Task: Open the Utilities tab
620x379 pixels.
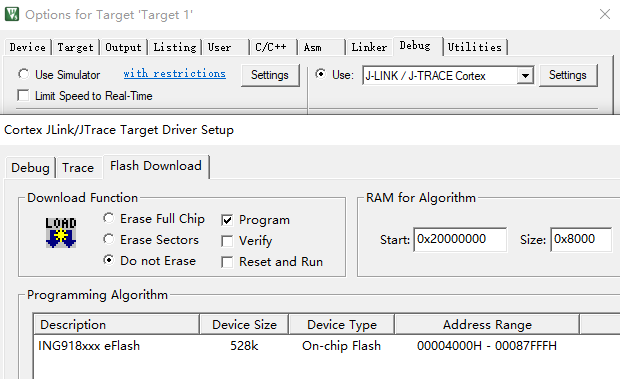Action: pyautogui.click(x=475, y=47)
